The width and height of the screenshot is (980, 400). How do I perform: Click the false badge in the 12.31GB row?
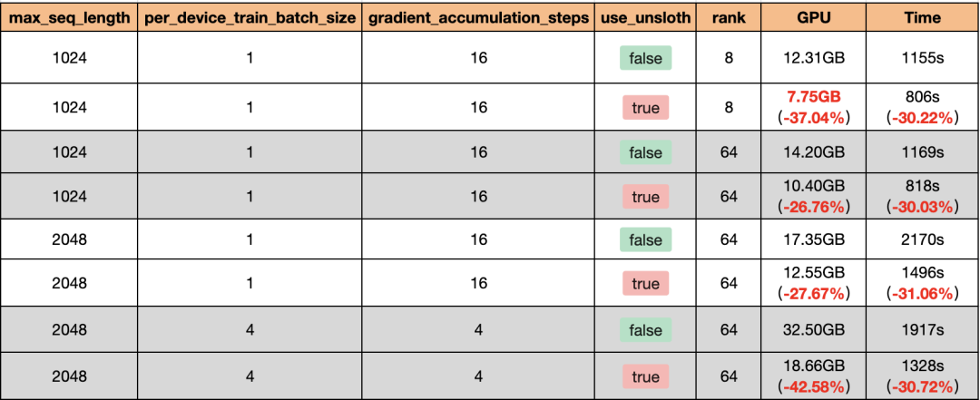[645, 59]
